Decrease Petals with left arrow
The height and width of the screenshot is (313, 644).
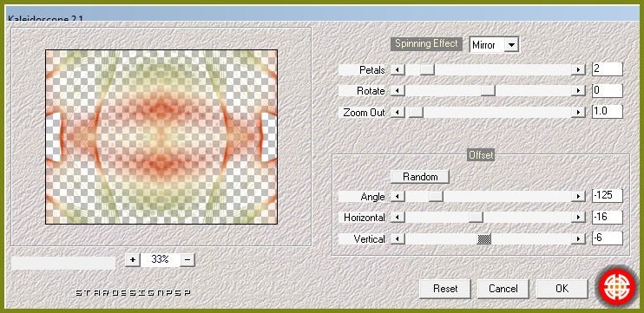click(x=398, y=69)
